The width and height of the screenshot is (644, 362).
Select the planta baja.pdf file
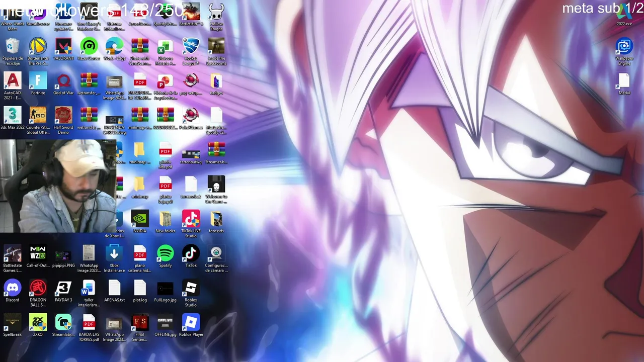click(x=165, y=190)
